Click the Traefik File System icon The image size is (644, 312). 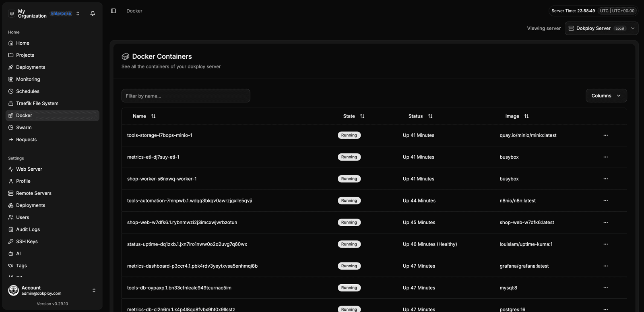click(11, 103)
